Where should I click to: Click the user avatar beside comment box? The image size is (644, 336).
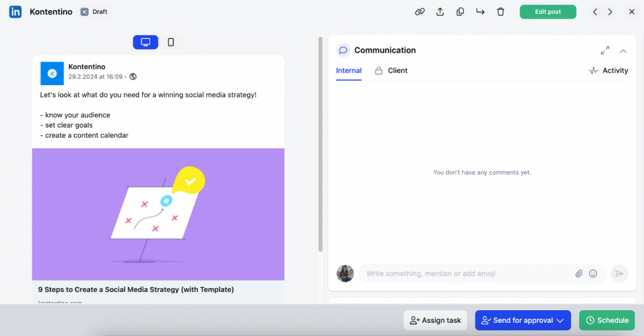(x=345, y=274)
